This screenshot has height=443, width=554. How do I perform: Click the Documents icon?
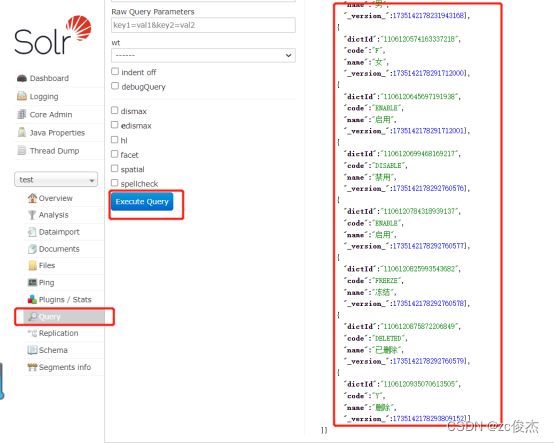click(x=32, y=249)
